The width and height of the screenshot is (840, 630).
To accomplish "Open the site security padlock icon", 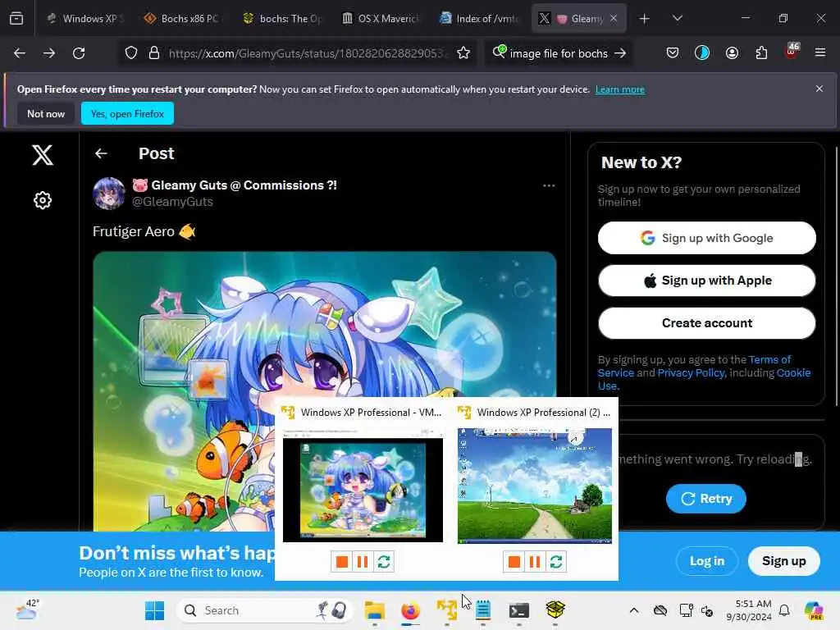I will (154, 53).
